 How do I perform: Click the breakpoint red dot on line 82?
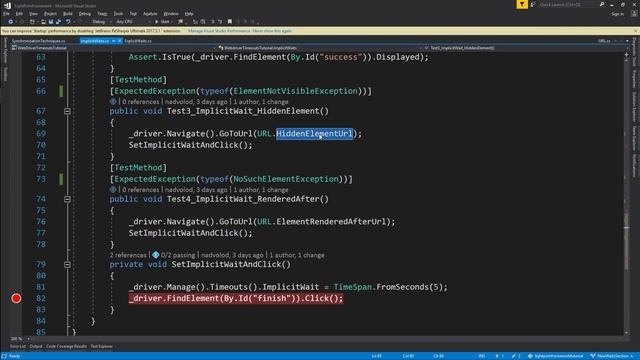pos(16,298)
